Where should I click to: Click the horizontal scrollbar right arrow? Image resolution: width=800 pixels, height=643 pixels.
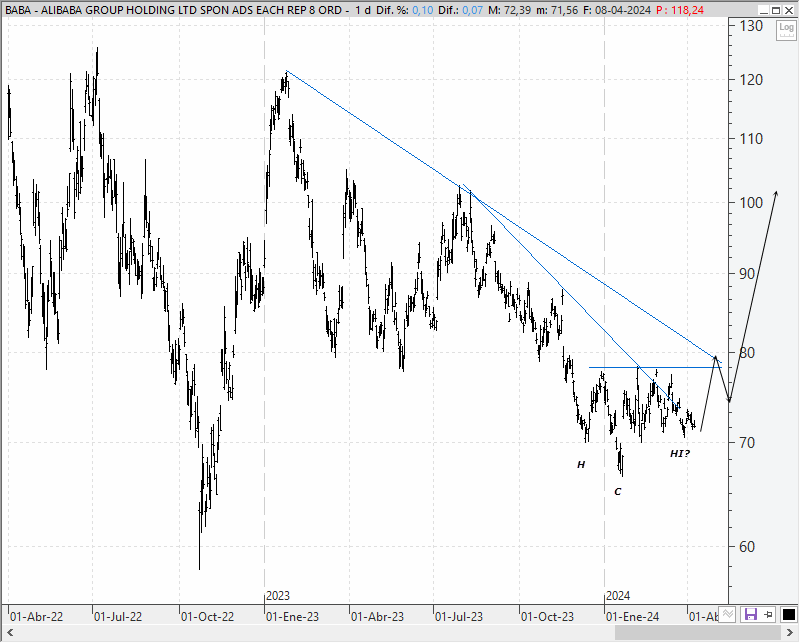pos(791,633)
